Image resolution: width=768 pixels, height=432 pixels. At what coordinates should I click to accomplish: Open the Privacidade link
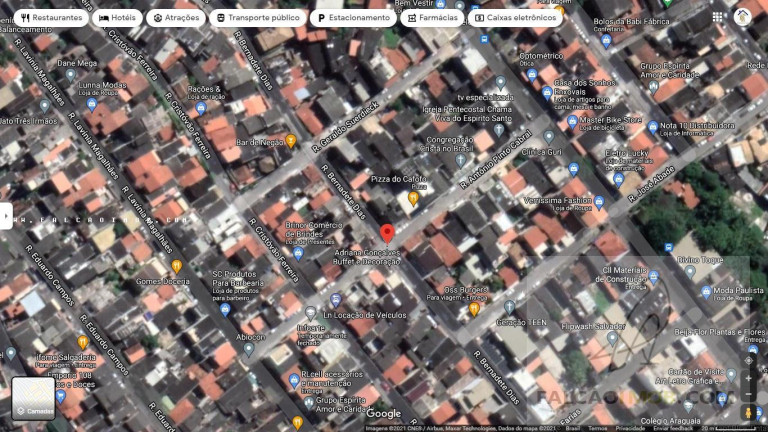pos(629,429)
